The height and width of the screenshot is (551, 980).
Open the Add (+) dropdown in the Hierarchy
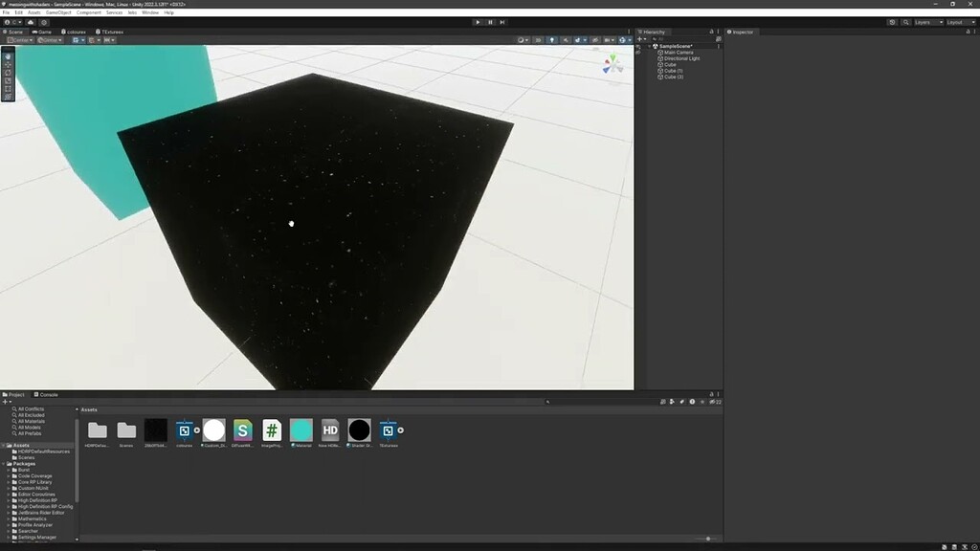pyautogui.click(x=639, y=38)
